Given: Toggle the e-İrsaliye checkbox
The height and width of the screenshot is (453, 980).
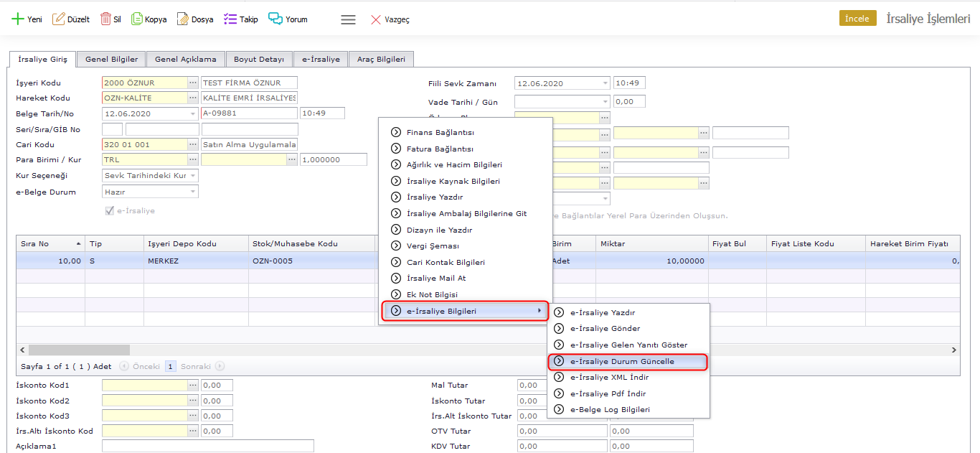Looking at the screenshot, I should pos(110,211).
